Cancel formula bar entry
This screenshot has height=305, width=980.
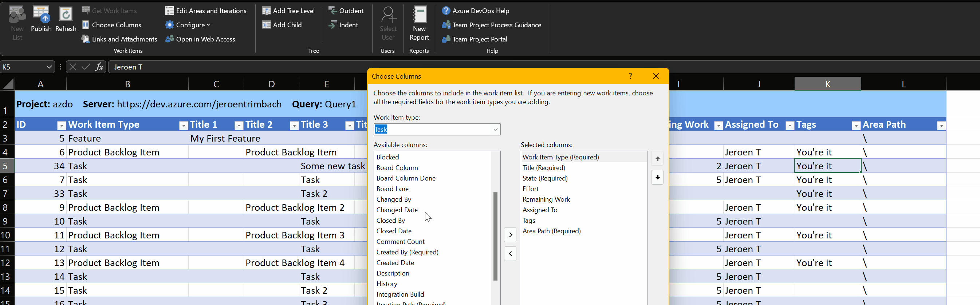[x=73, y=67]
